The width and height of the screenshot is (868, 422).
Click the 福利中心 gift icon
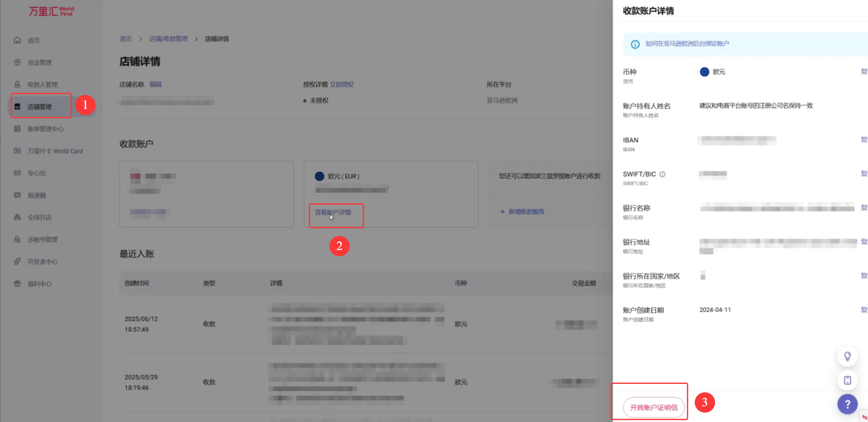point(17,284)
